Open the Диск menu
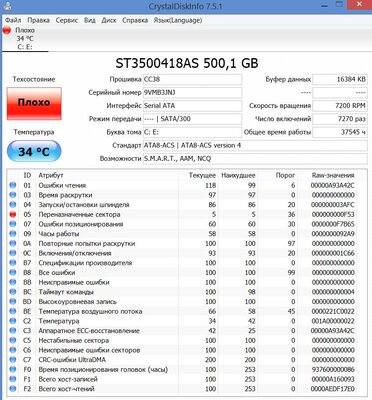 [109, 20]
